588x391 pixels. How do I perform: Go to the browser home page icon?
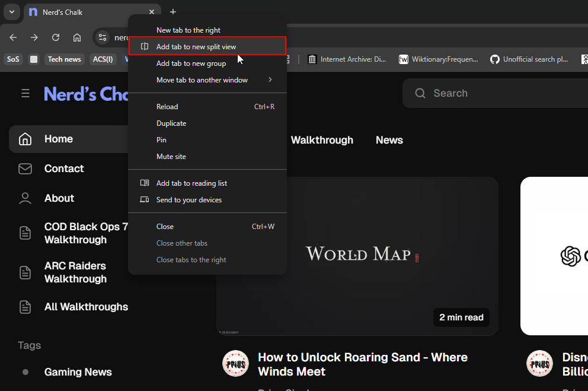[77, 37]
